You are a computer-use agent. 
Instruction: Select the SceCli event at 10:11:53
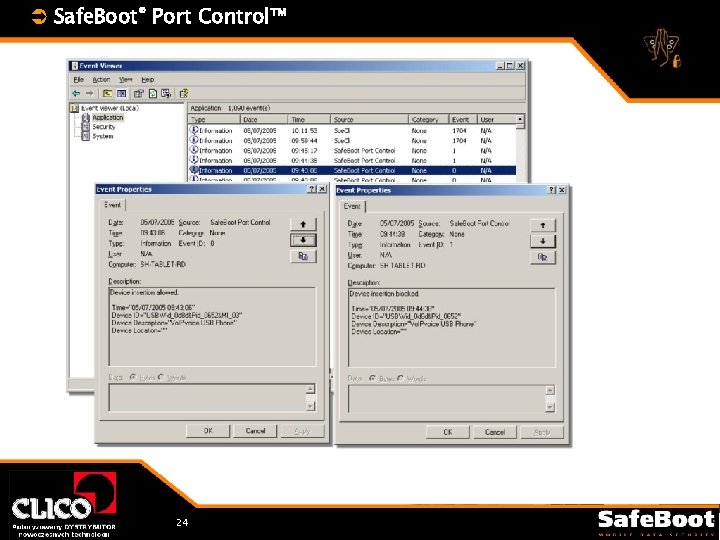[352, 130]
